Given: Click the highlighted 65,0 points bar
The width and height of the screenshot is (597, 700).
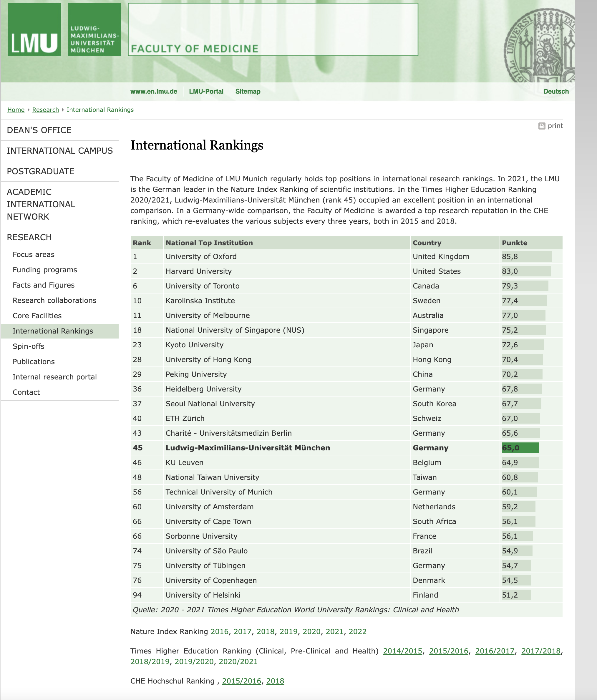Looking at the screenshot, I should 520,448.
